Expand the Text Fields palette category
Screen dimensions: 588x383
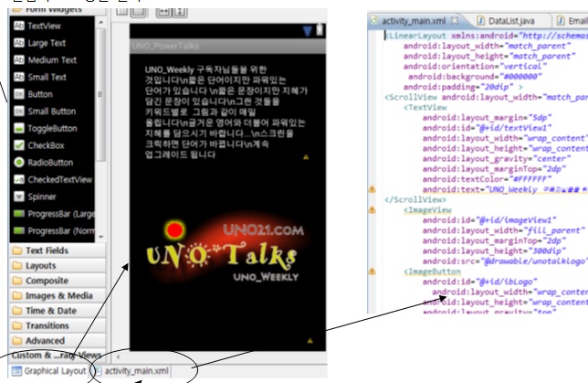(x=57, y=250)
